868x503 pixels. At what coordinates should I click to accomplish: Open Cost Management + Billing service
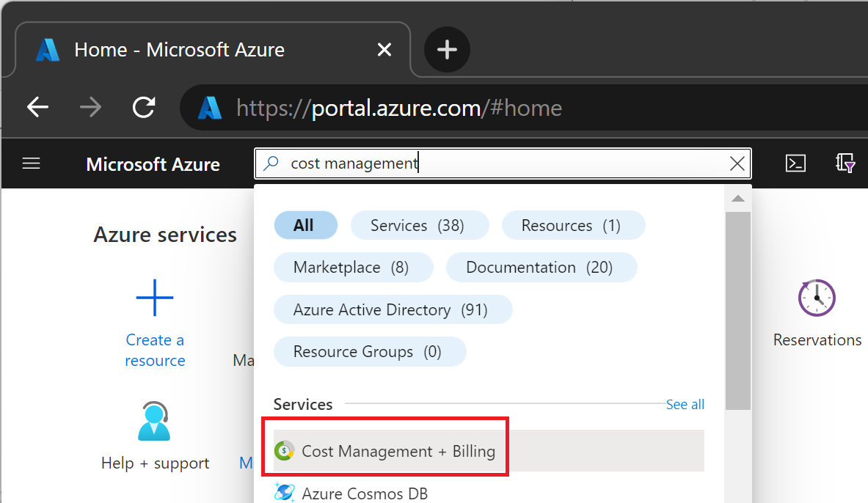click(398, 451)
